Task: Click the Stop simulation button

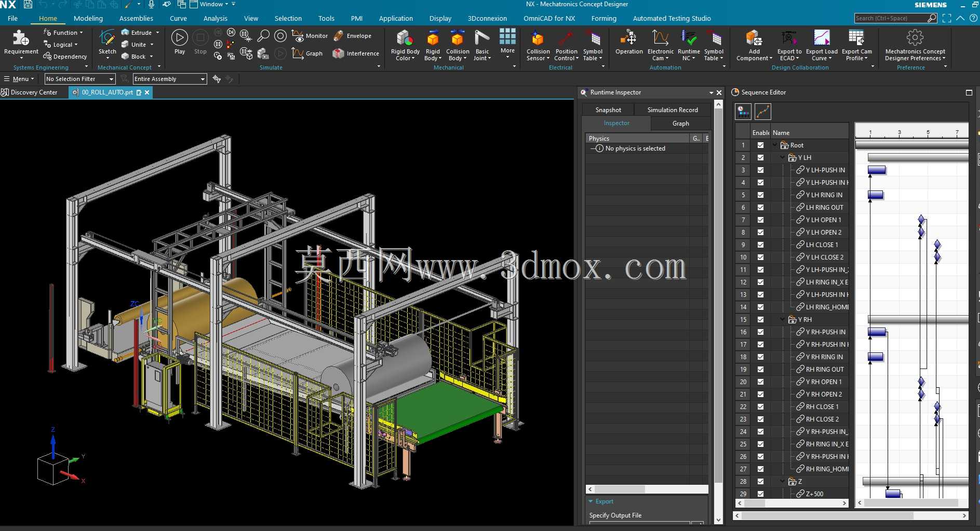Action: point(200,42)
